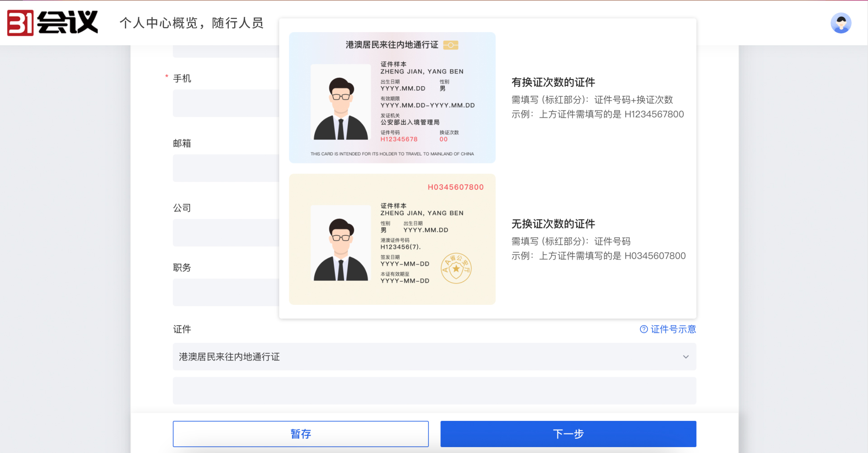Click the red certificate number H0345607800
Image resolution: width=868 pixels, height=453 pixels.
point(455,187)
